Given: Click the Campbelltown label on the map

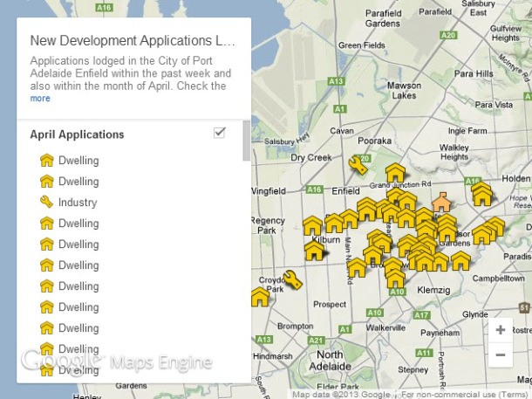Looking at the screenshot, I should coord(498,279).
